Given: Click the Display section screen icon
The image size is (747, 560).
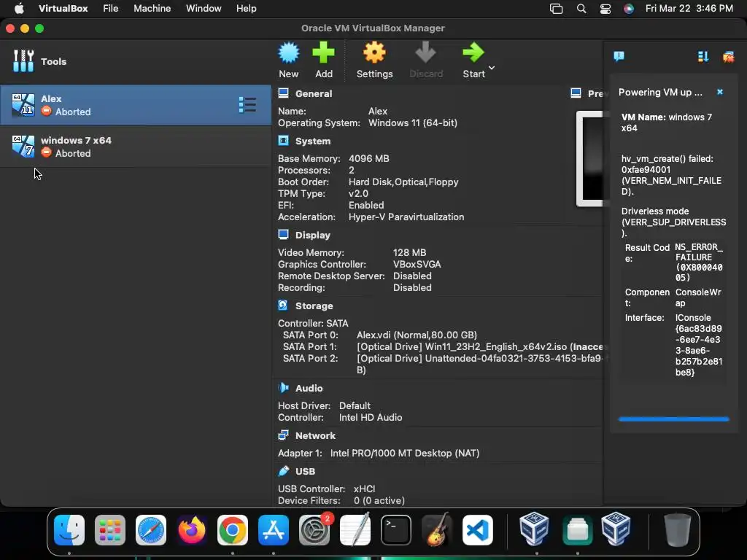Looking at the screenshot, I should click(x=284, y=234).
